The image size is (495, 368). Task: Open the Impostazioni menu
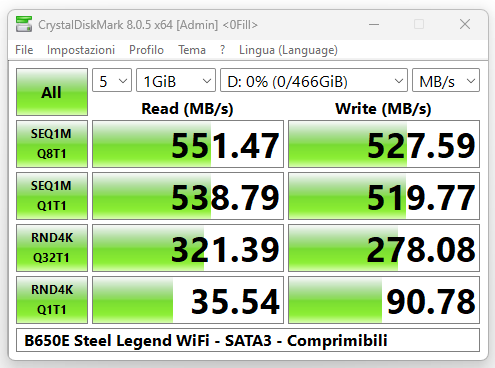(x=81, y=50)
